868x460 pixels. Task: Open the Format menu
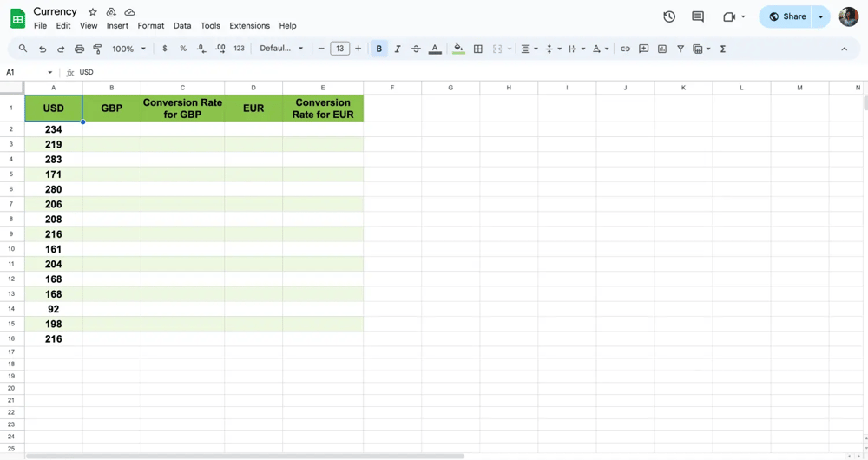click(x=151, y=26)
